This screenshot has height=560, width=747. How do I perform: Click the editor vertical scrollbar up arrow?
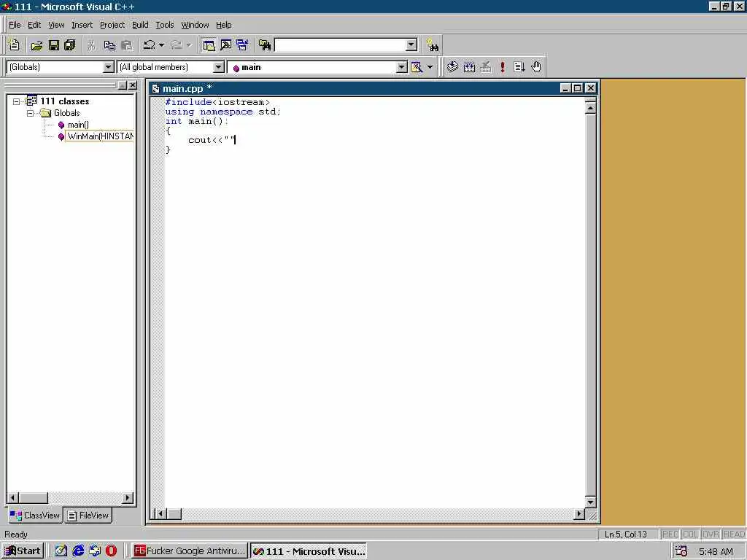pos(590,108)
